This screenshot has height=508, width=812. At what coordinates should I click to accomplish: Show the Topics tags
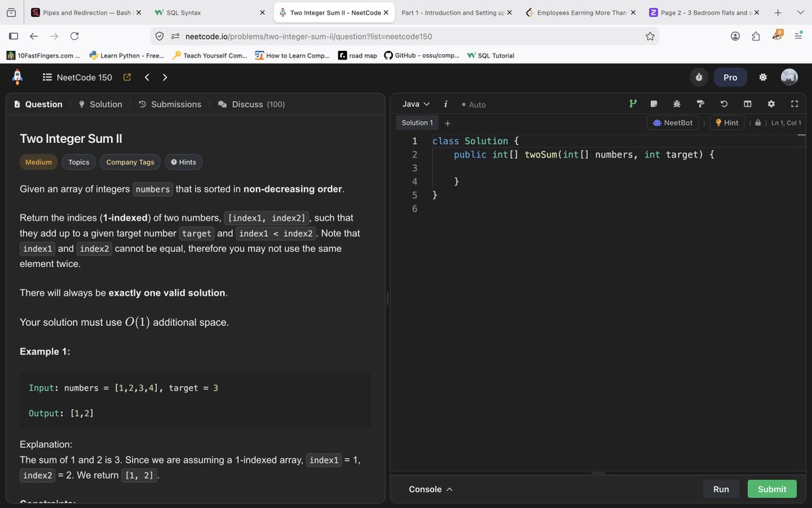pos(78,162)
